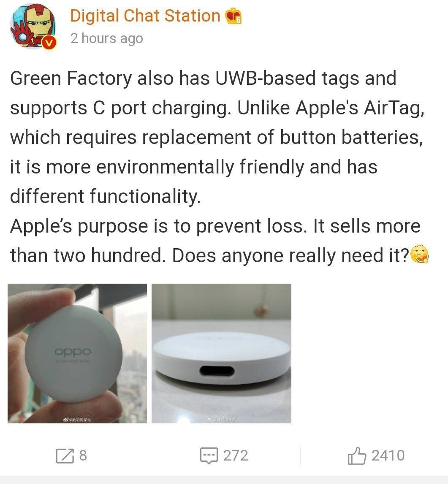Screen dimensions: 448x485
Task: Open the OPPO tag held-in-hand photo
Action: point(77,353)
